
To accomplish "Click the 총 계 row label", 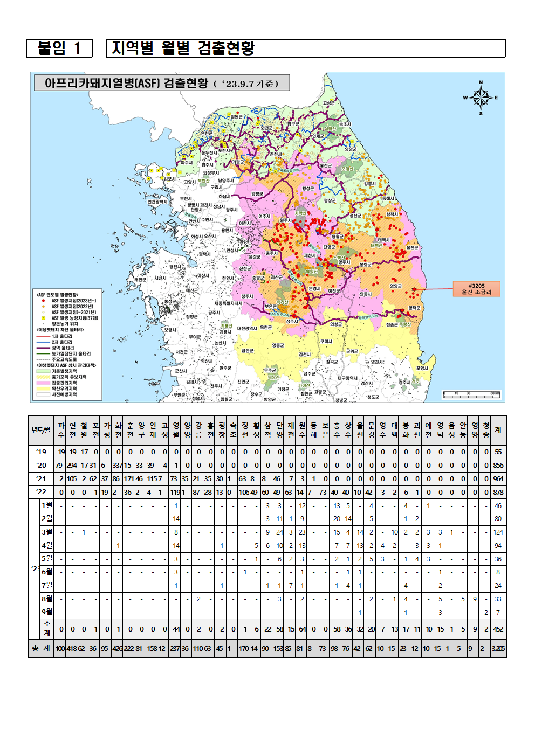I will point(41,648).
